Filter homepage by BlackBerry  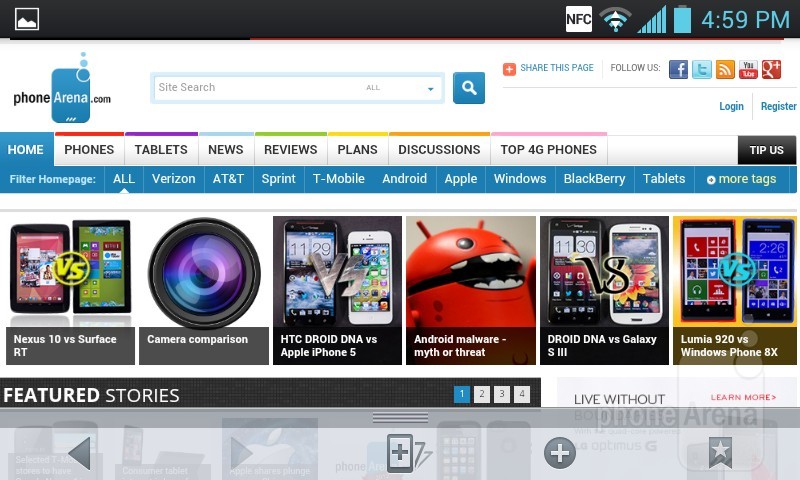tap(594, 179)
